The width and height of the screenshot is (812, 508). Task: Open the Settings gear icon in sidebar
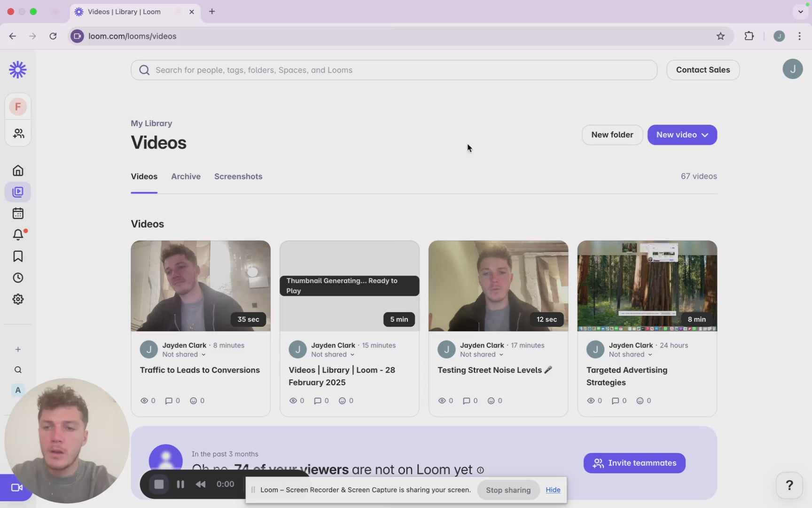pyautogui.click(x=18, y=299)
